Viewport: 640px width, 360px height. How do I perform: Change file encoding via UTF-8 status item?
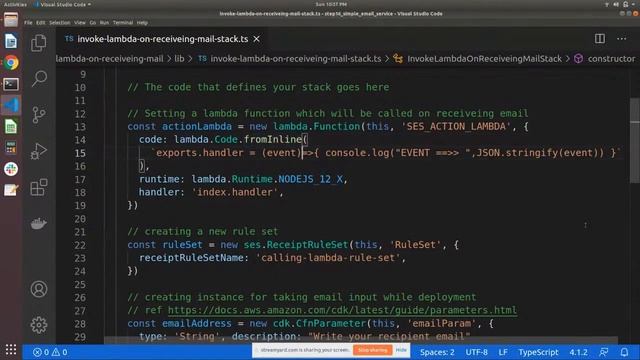pos(476,352)
